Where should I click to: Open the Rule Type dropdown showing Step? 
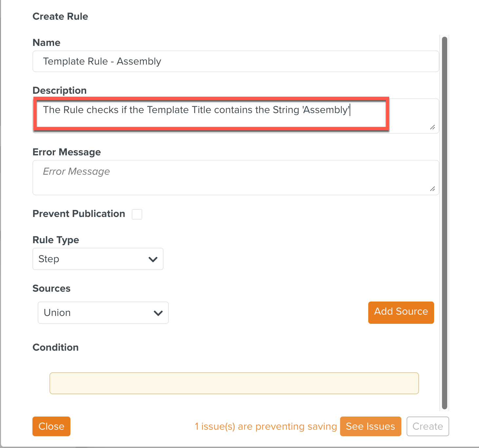(x=98, y=259)
